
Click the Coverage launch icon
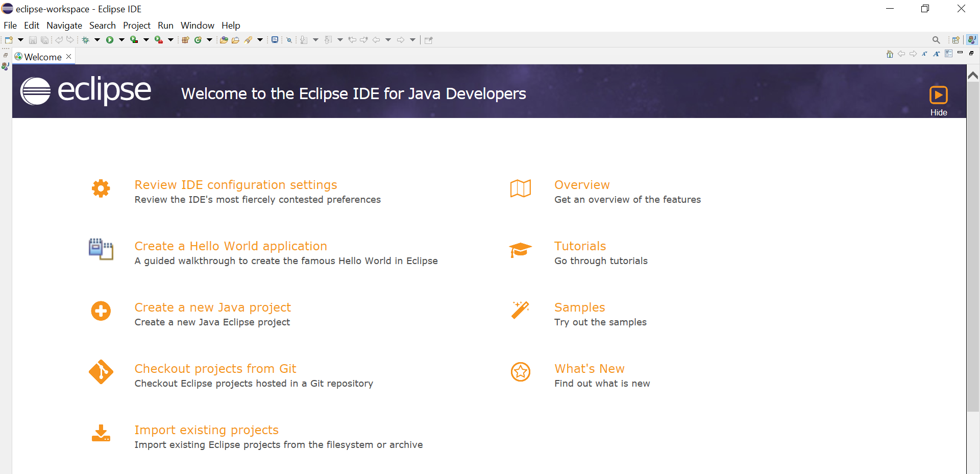(134, 40)
